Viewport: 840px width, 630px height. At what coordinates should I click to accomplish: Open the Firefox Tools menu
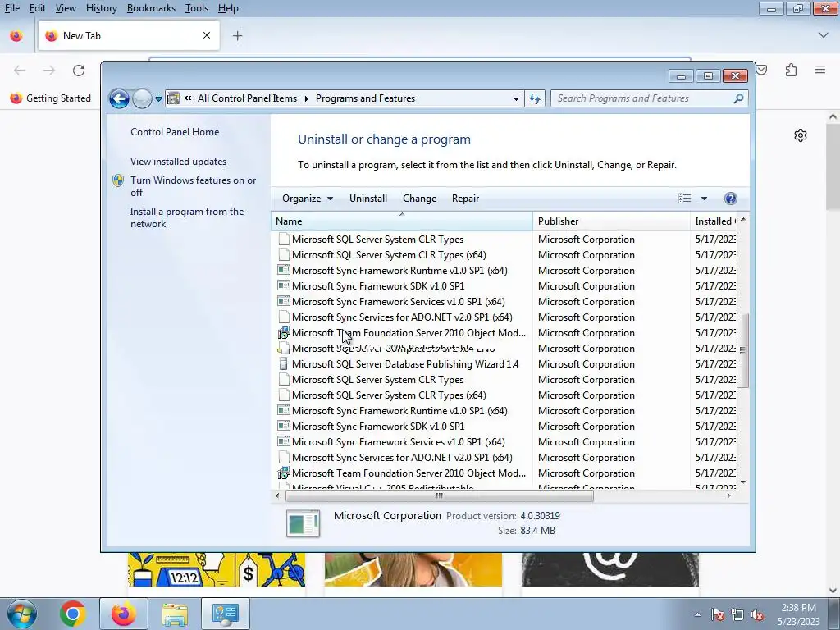tap(197, 8)
